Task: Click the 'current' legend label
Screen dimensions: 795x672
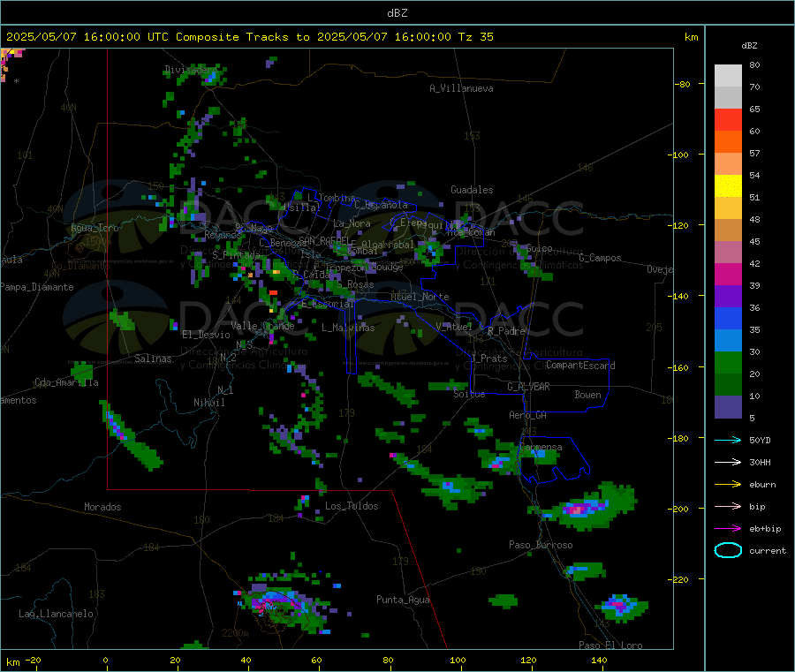Action: coord(768,551)
